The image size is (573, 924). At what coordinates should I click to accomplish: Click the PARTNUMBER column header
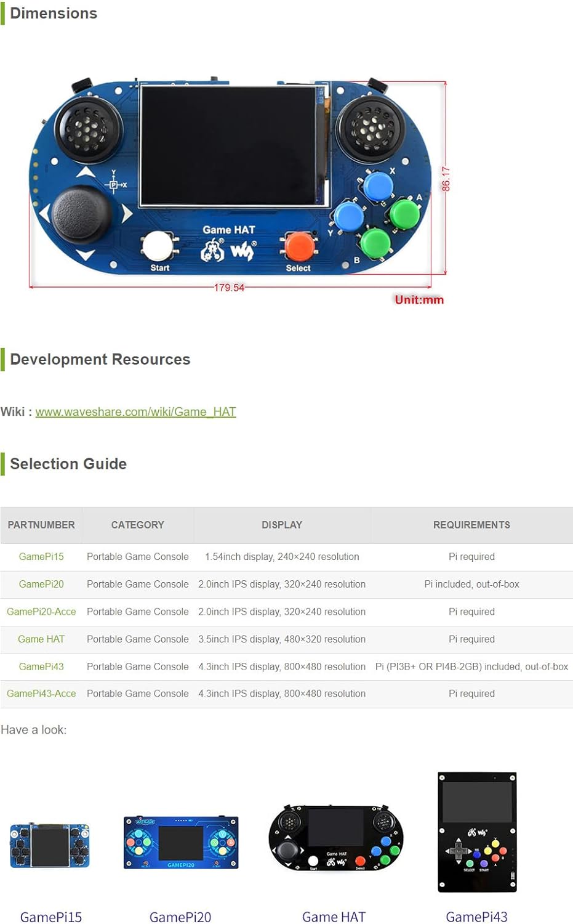pyautogui.click(x=41, y=525)
